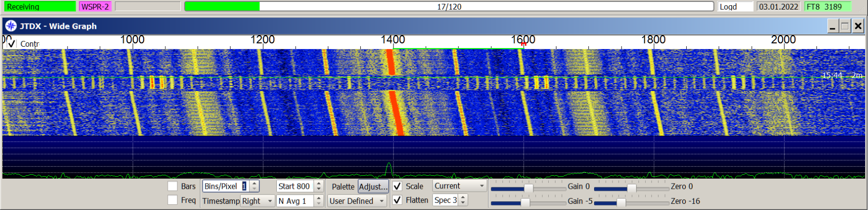Click the Start 800 frequency field
This screenshot has width=868, height=210.
(295, 186)
